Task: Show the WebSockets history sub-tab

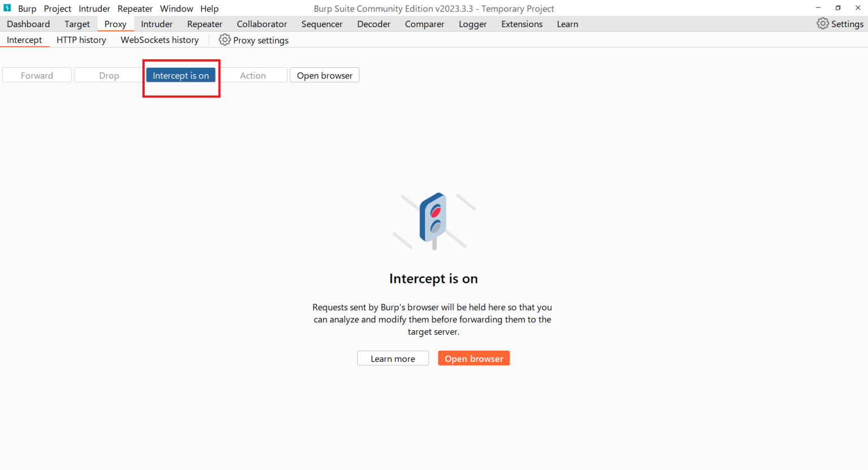Action: click(159, 40)
